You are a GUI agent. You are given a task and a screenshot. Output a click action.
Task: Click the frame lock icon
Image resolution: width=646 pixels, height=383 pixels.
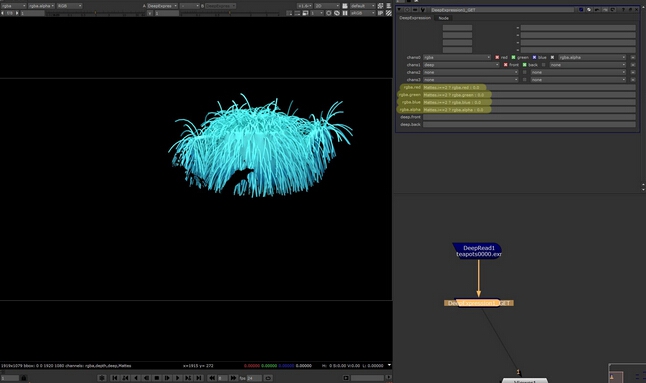pyautogui.click(x=23, y=378)
